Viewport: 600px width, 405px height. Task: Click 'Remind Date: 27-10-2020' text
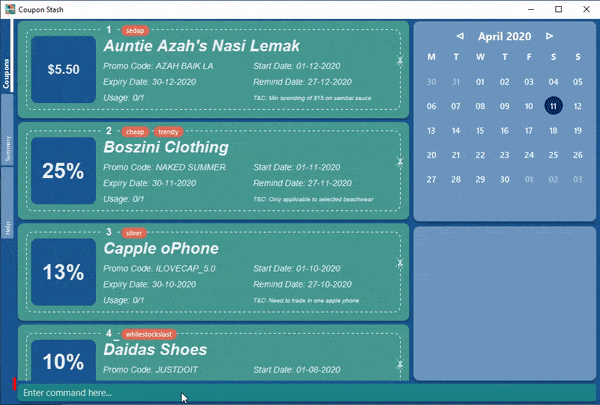[x=303, y=284]
